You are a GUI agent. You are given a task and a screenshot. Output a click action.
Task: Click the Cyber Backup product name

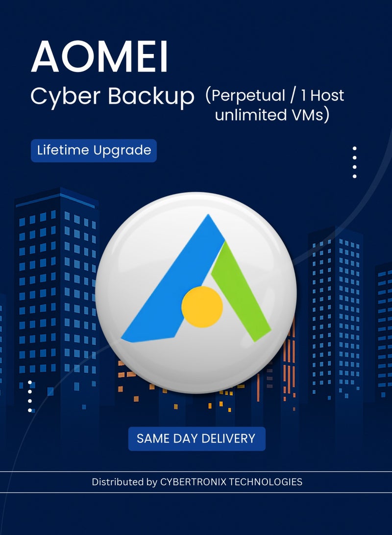pyautogui.click(x=113, y=96)
